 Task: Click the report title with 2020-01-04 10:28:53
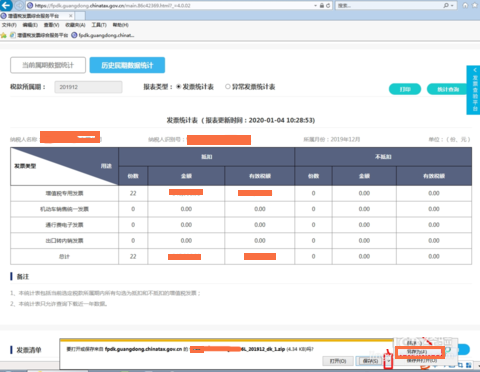pyautogui.click(x=241, y=120)
